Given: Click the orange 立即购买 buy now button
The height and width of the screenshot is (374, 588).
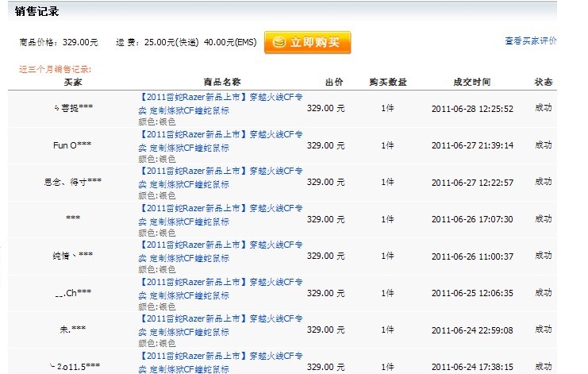Looking at the screenshot, I should click(307, 42).
